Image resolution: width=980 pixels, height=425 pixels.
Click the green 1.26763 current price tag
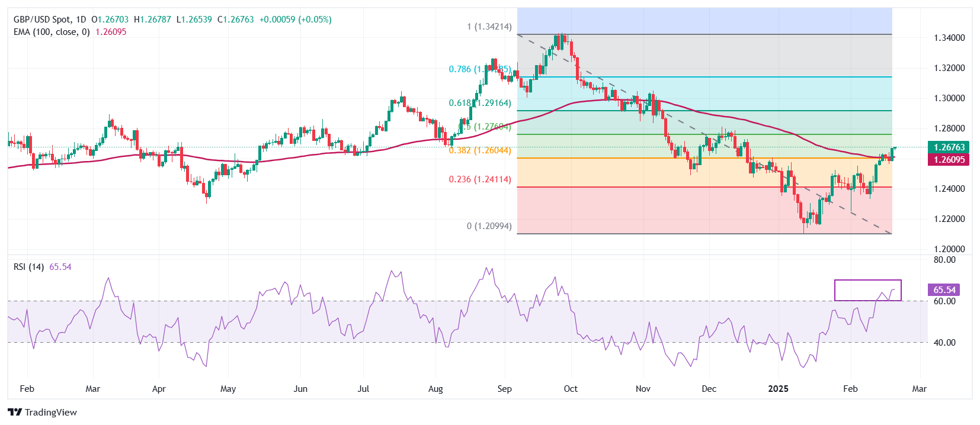click(949, 147)
